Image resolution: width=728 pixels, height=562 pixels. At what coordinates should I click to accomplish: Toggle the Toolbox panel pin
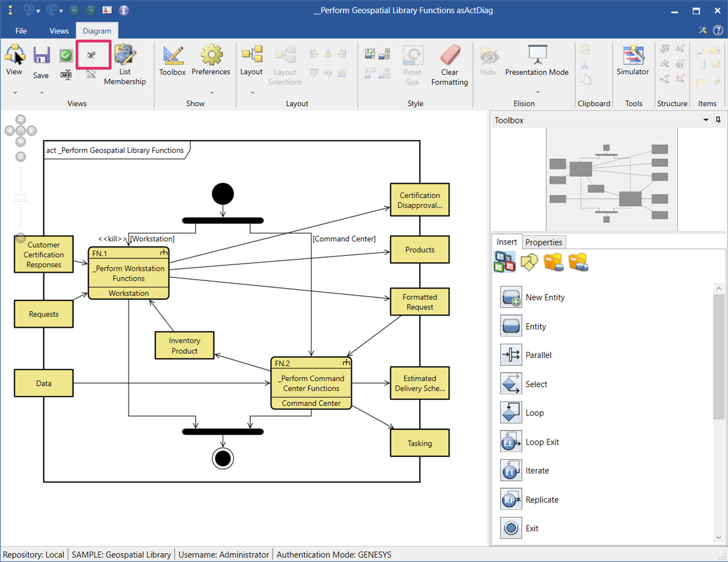(718, 120)
